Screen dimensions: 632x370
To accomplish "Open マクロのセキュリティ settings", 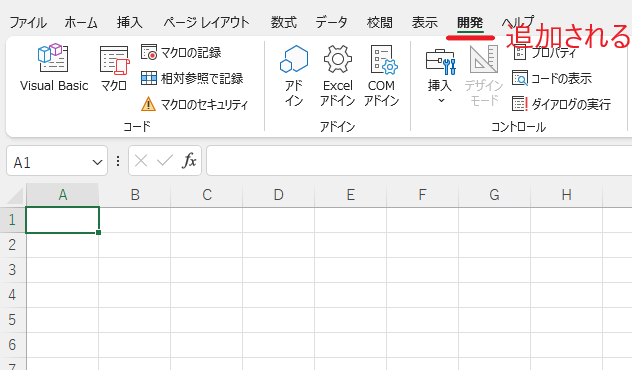I will (194, 104).
